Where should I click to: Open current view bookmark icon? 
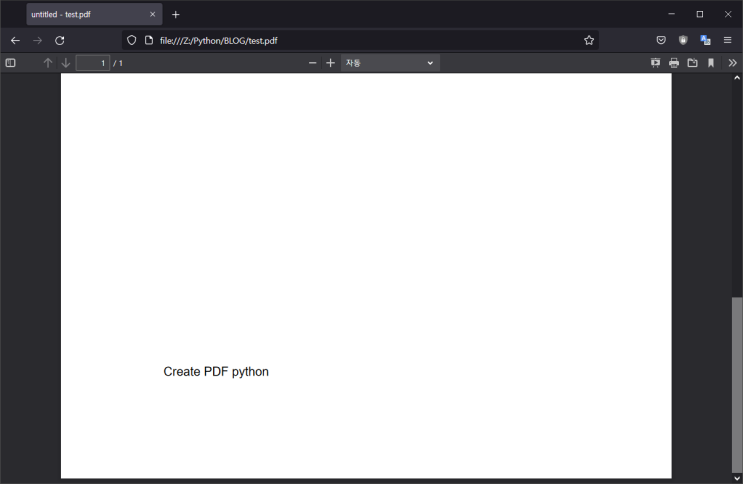711,63
